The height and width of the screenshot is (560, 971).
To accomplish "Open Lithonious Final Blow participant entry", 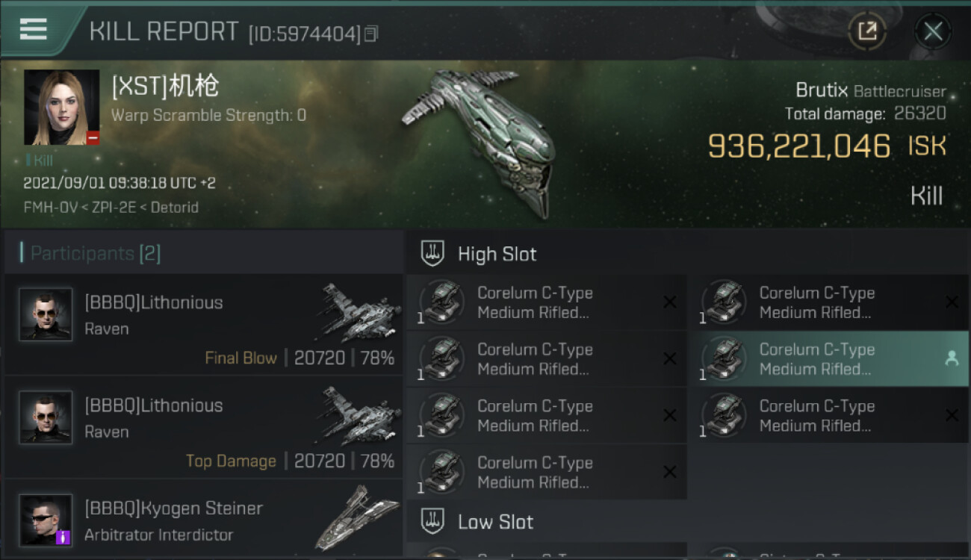I will click(x=203, y=325).
